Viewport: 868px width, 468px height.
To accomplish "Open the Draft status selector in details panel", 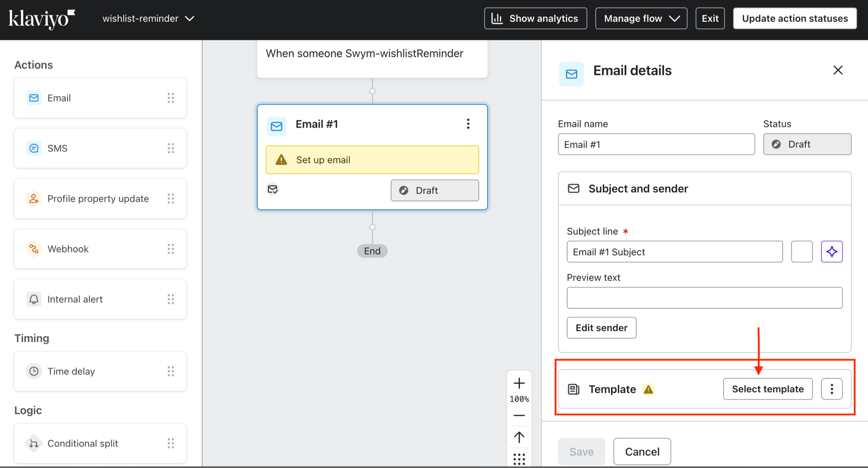I will (x=807, y=144).
